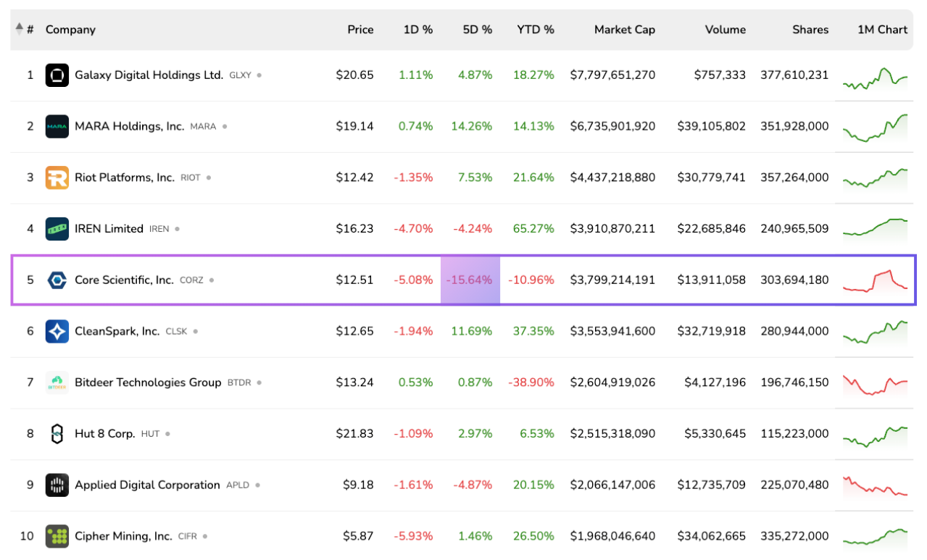The width and height of the screenshot is (927, 560).
Task: Click the Riot Platforms orange logo
Action: (57, 177)
